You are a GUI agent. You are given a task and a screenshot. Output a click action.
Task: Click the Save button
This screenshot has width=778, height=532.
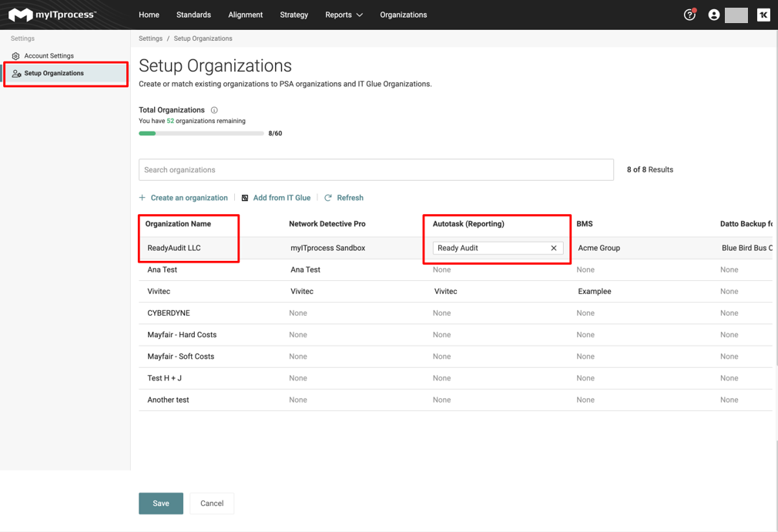pos(161,504)
